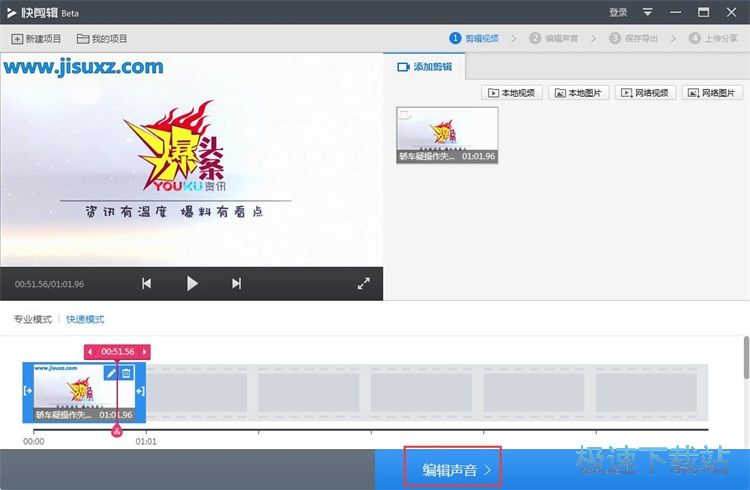The height and width of the screenshot is (490, 750).
Task: Edit the timeline clip with pencil icon
Action: click(x=111, y=373)
